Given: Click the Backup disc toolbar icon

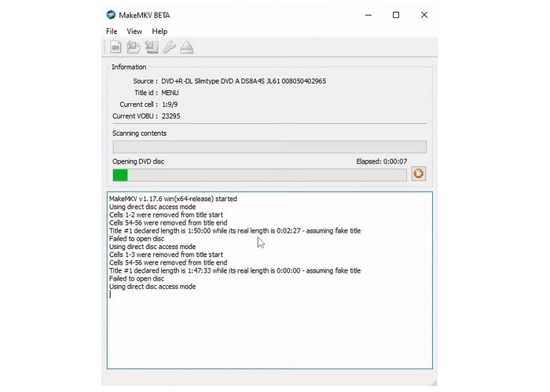Looking at the screenshot, I should pos(152,47).
